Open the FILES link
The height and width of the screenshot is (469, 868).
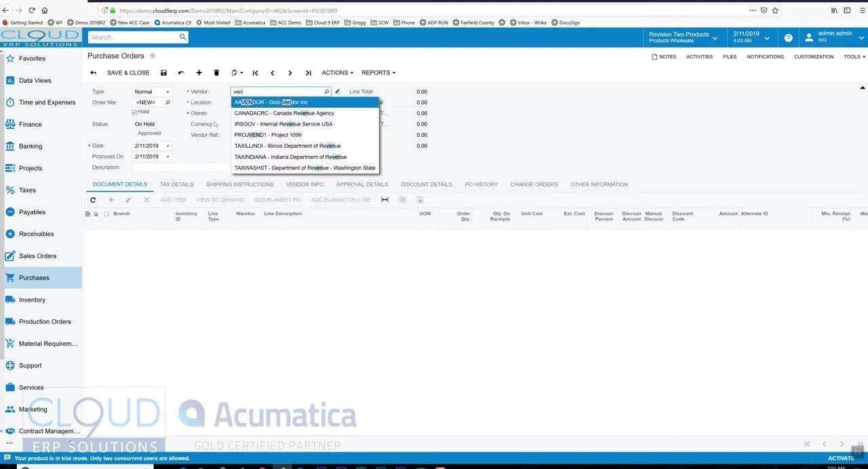pos(730,57)
